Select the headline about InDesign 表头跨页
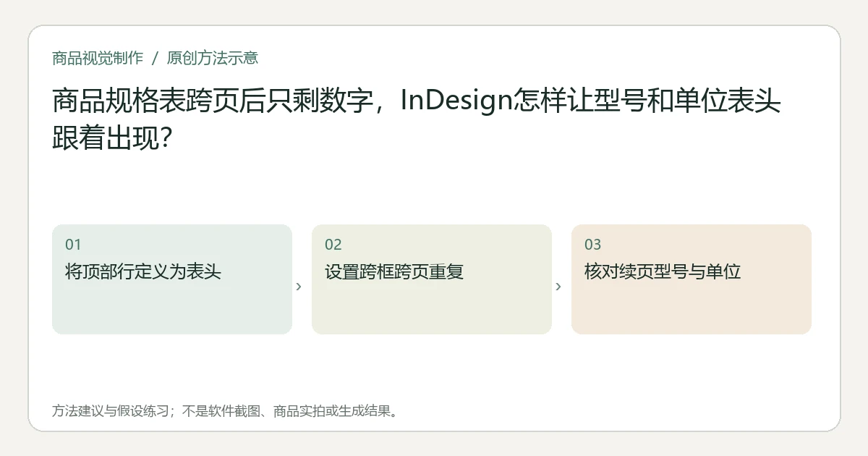This screenshot has width=868, height=456. pos(417,119)
